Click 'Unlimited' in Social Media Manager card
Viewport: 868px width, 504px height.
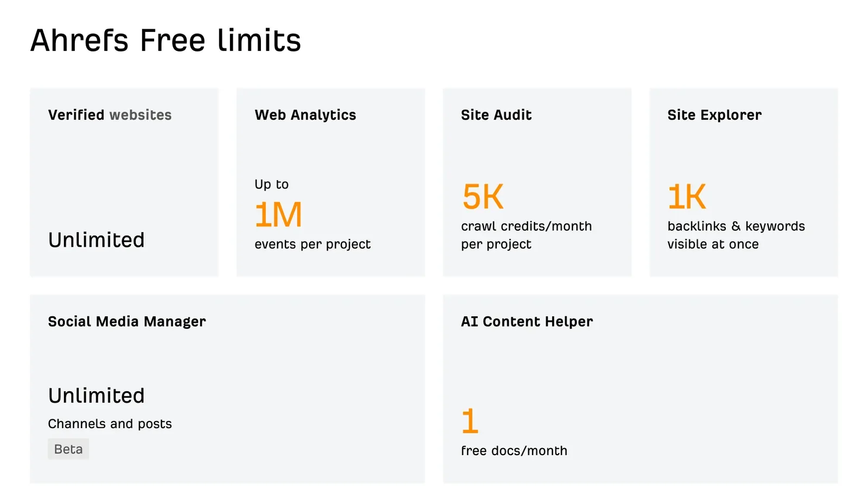coord(96,395)
